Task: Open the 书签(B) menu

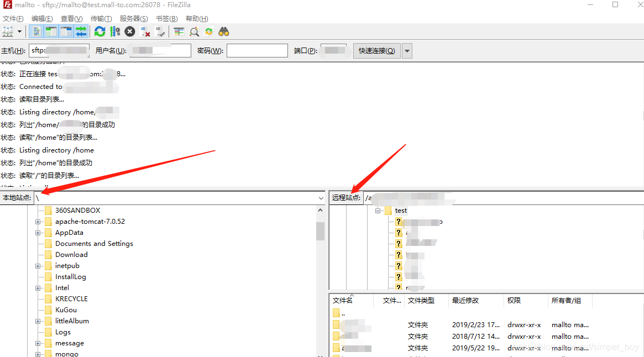Action: pos(167,18)
